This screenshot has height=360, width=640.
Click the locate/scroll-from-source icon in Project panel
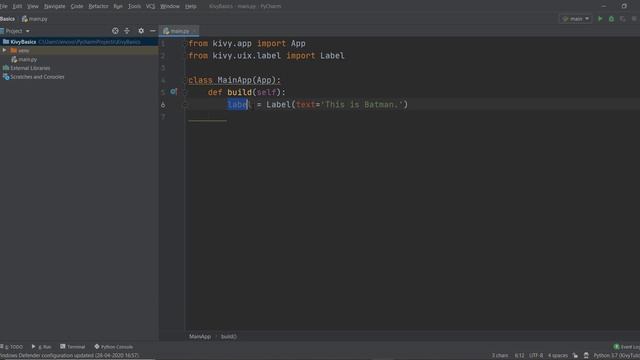tap(115, 31)
